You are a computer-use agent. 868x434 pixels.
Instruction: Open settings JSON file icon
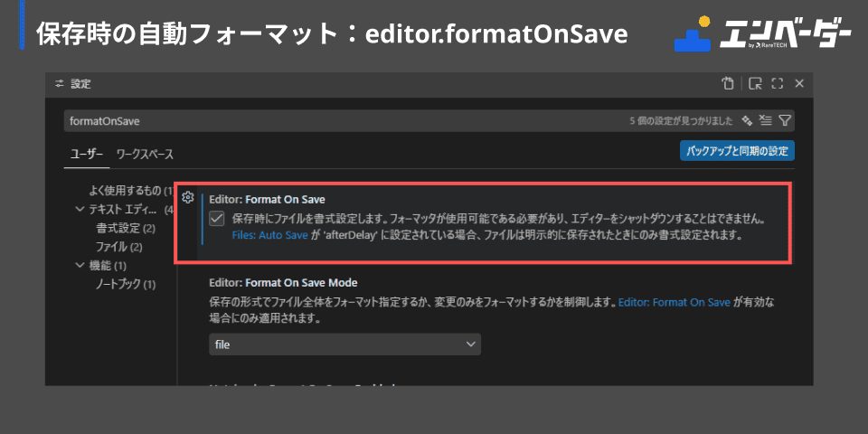point(727,83)
